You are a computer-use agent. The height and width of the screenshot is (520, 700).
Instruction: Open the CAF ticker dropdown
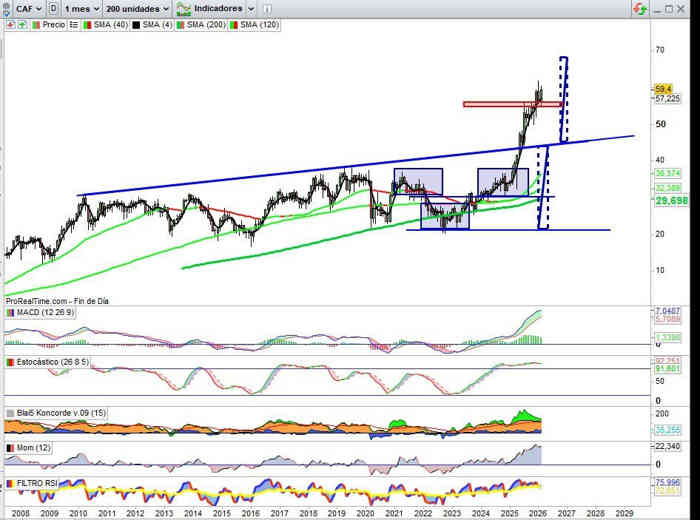pos(29,8)
